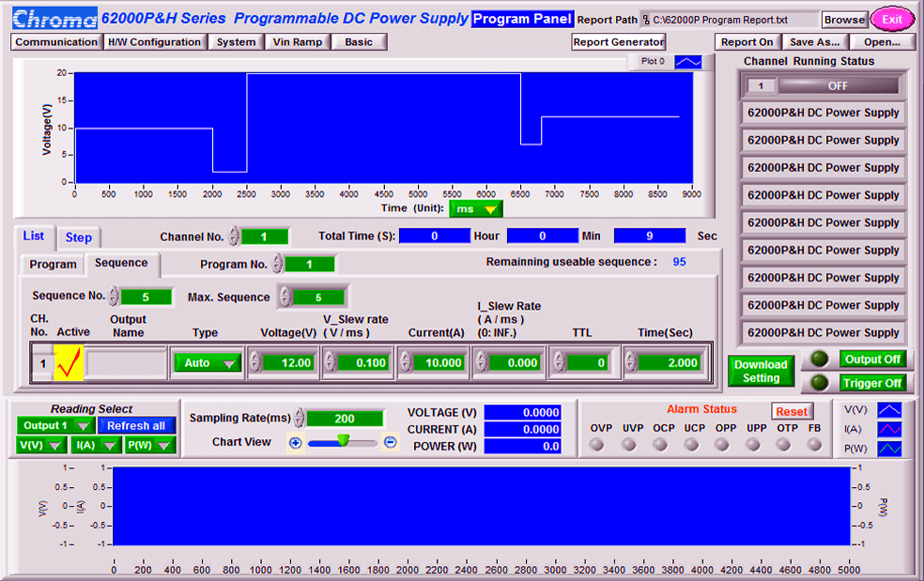Click the Sampling Rate stepper arrows
Image resolution: width=924 pixels, height=581 pixels.
[300, 419]
